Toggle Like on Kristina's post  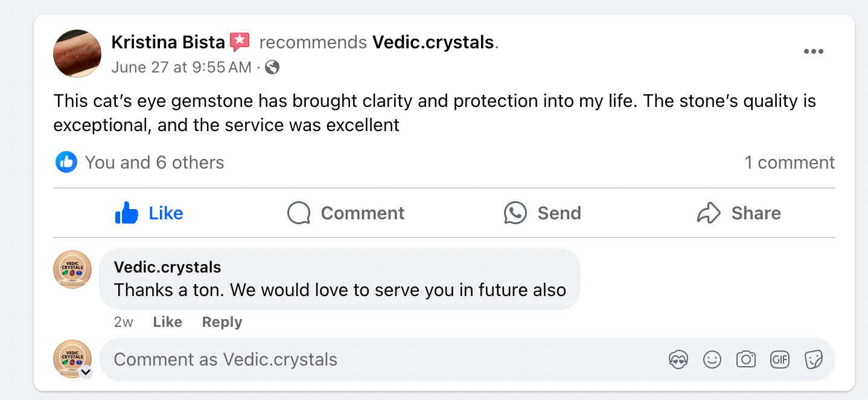tap(149, 213)
